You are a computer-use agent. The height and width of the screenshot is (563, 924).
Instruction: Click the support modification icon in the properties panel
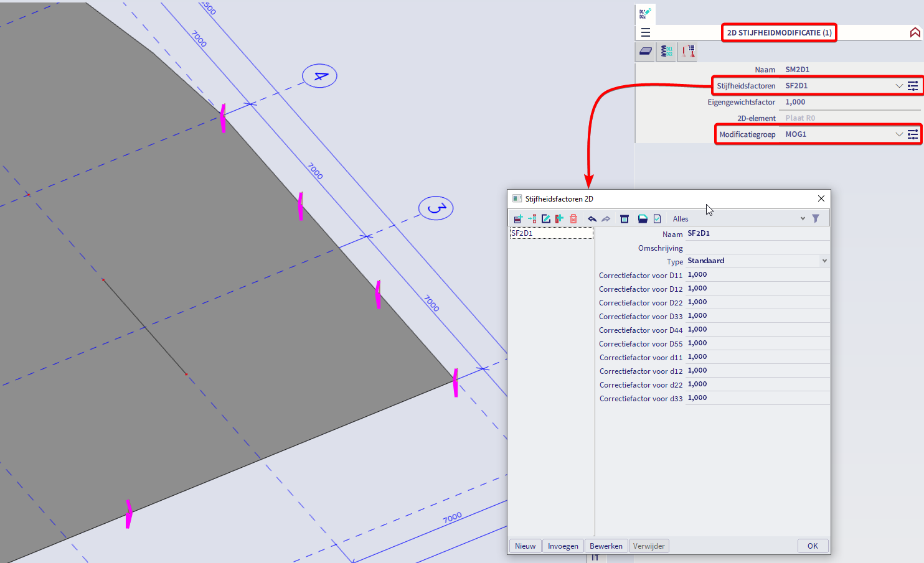pyautogui.click(x=687, y=52)
